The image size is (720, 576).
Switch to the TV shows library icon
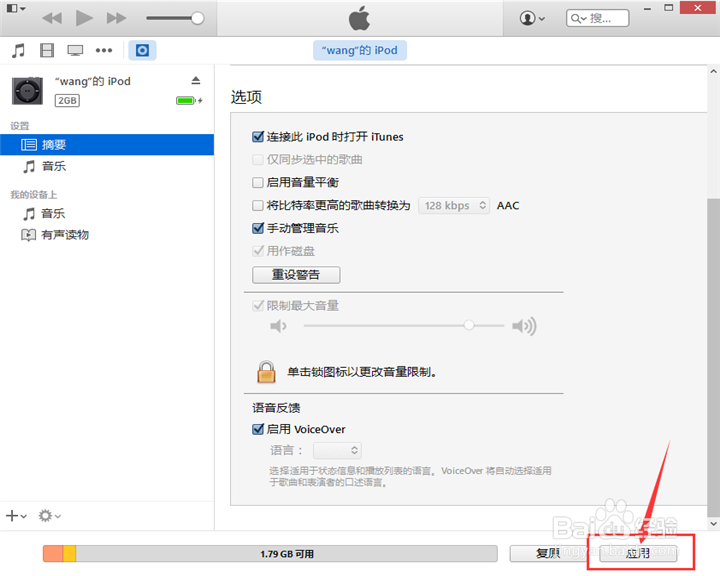[75, 50]
